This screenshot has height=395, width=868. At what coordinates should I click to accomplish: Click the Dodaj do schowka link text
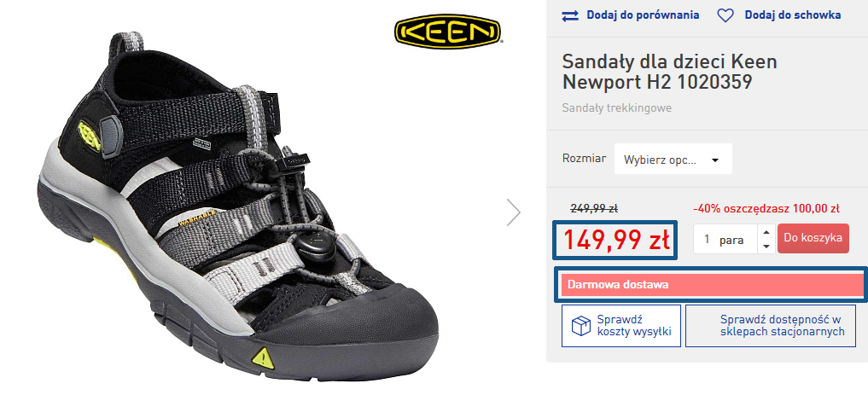click(792, 15)
